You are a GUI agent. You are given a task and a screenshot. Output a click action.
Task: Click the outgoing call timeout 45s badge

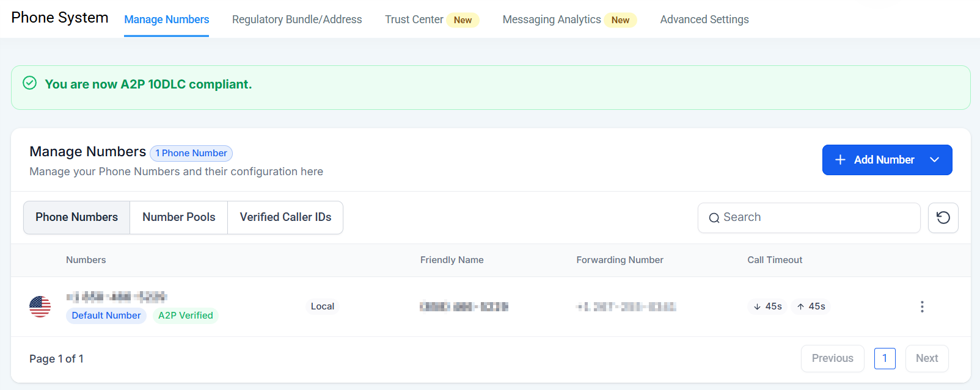click(x=811, y=306)
